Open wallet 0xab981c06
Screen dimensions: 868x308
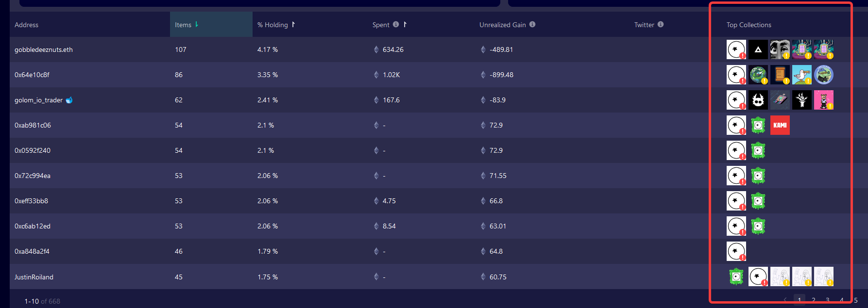tap(33, 125)
